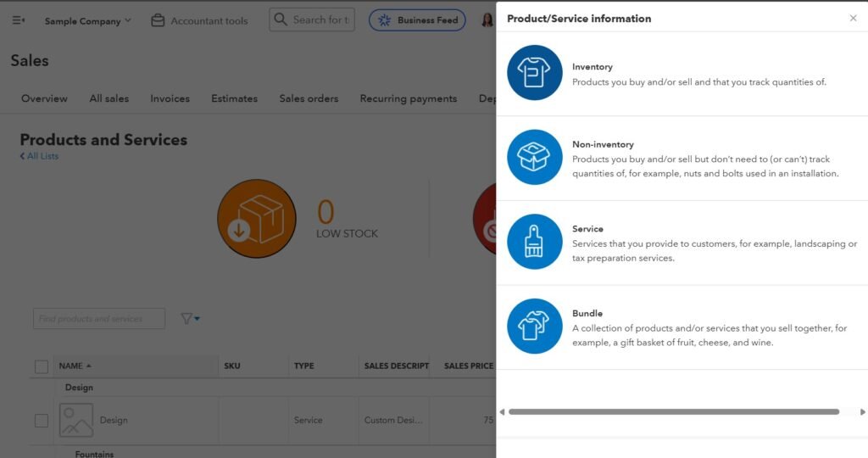
Task: Close the Product/Service information panel
Action: point(853,18)
